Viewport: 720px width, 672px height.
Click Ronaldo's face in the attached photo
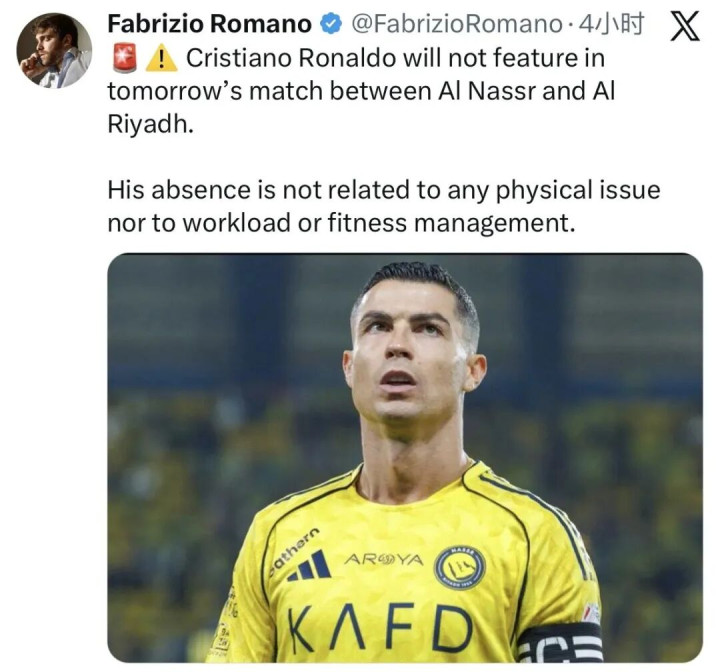click(410, 355)
